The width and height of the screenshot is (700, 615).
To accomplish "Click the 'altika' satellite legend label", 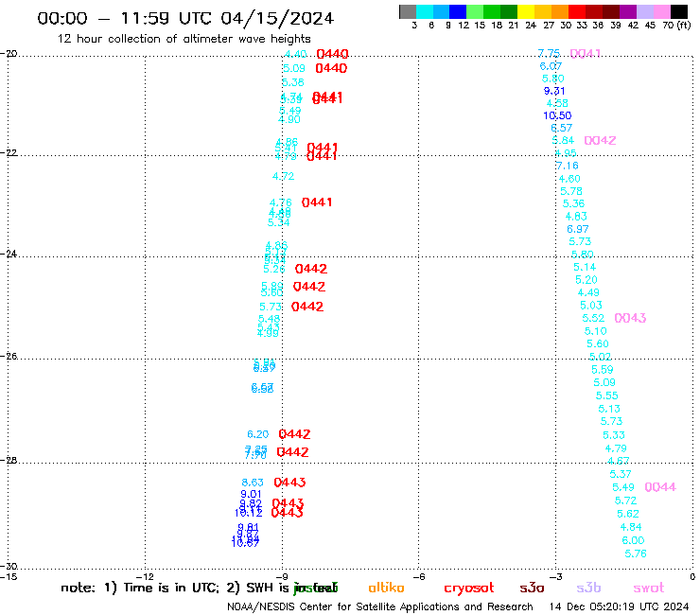I will pyautogui.click(x=386, y=588).
